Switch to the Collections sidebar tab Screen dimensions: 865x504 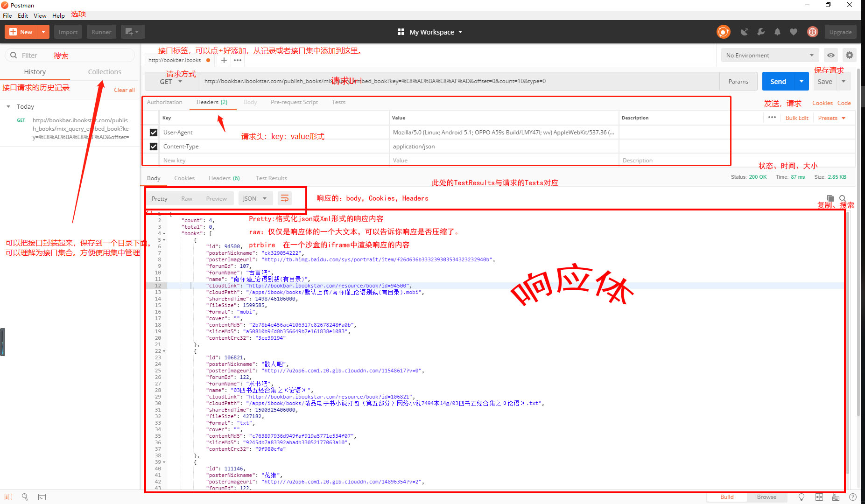pos(105,71)
